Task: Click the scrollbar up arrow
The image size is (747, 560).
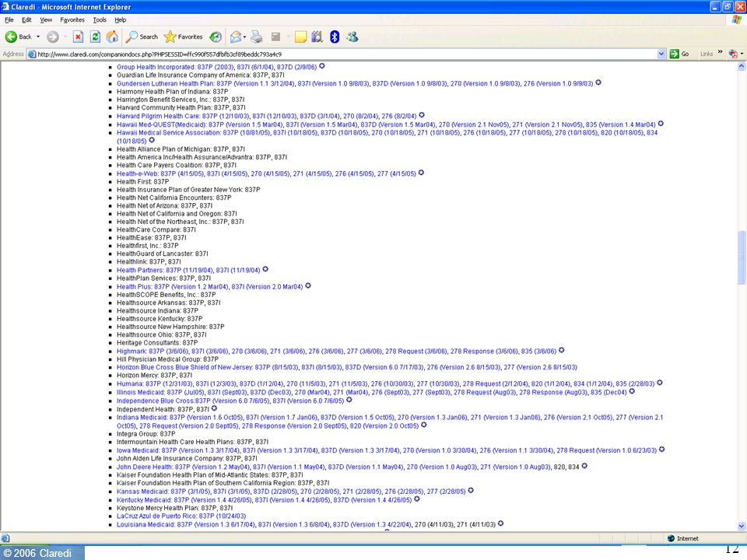Action: pos(742,67)
